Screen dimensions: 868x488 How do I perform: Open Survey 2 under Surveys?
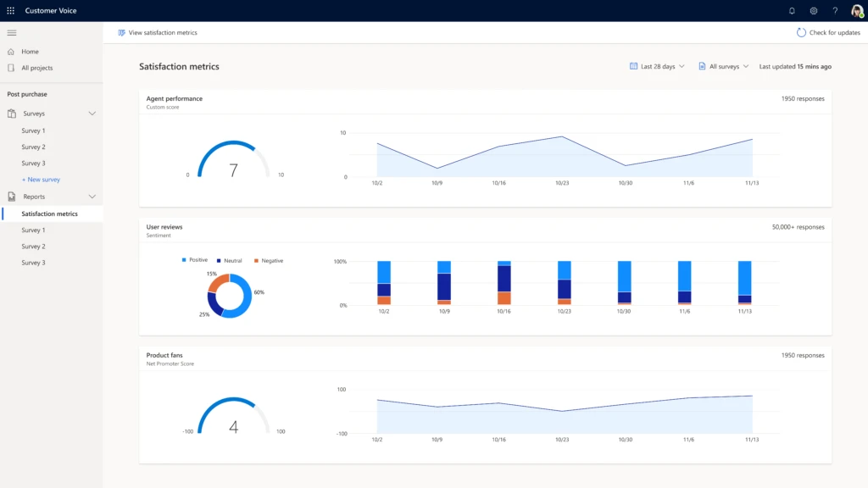pos(34,147)
